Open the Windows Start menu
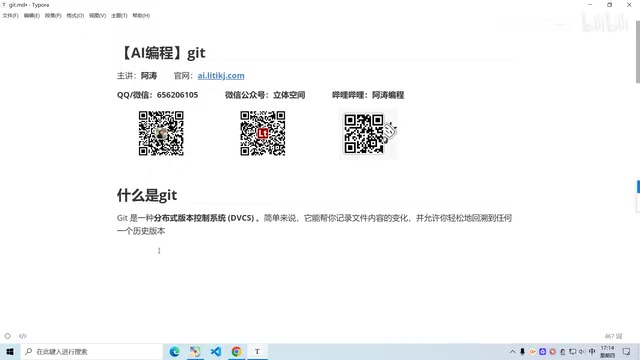This screenshot has width=640, height=360. (x=10, y=351)
